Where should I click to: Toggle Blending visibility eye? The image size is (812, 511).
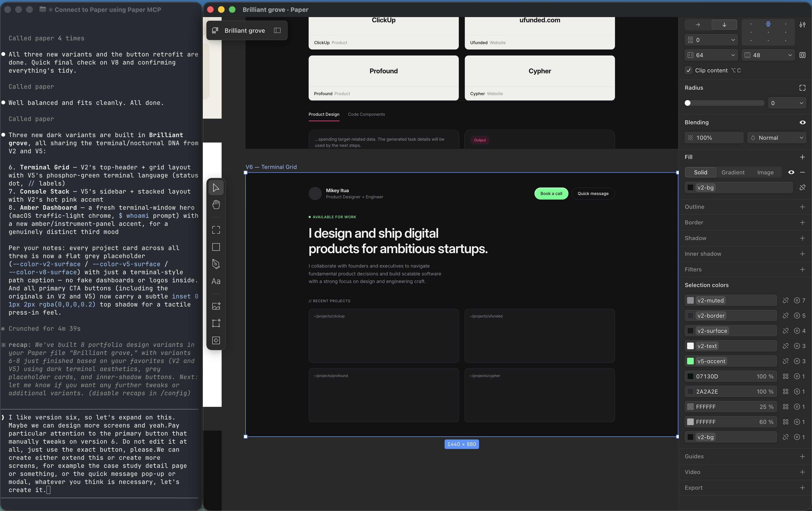pyautogui.click(x=802, y=122)
